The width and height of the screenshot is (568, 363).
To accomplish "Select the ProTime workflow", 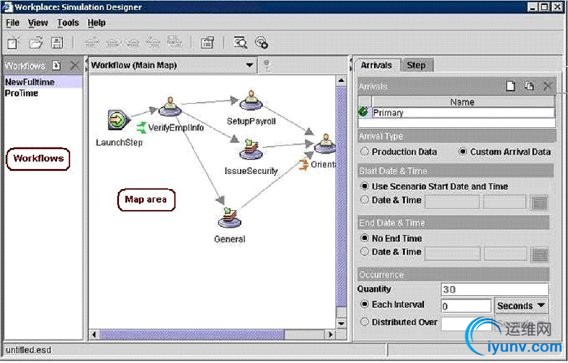I will 43,93.
